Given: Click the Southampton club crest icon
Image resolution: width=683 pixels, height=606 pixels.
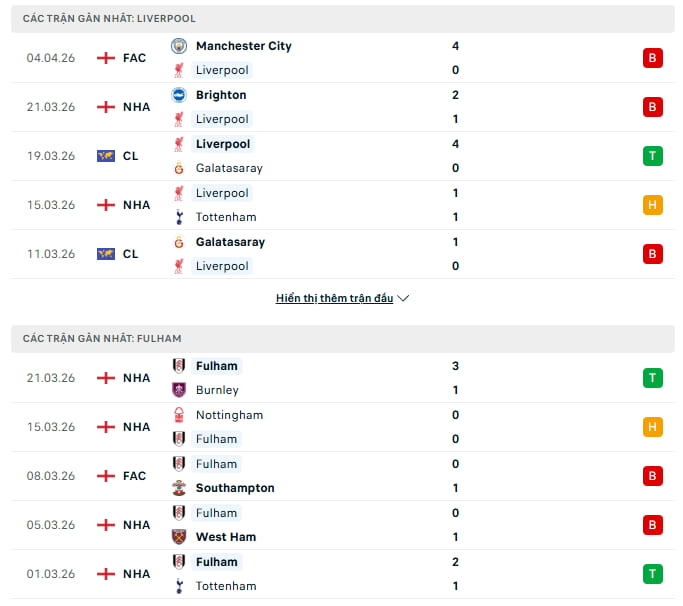Looking at the screenshot, I should point(179,488).
